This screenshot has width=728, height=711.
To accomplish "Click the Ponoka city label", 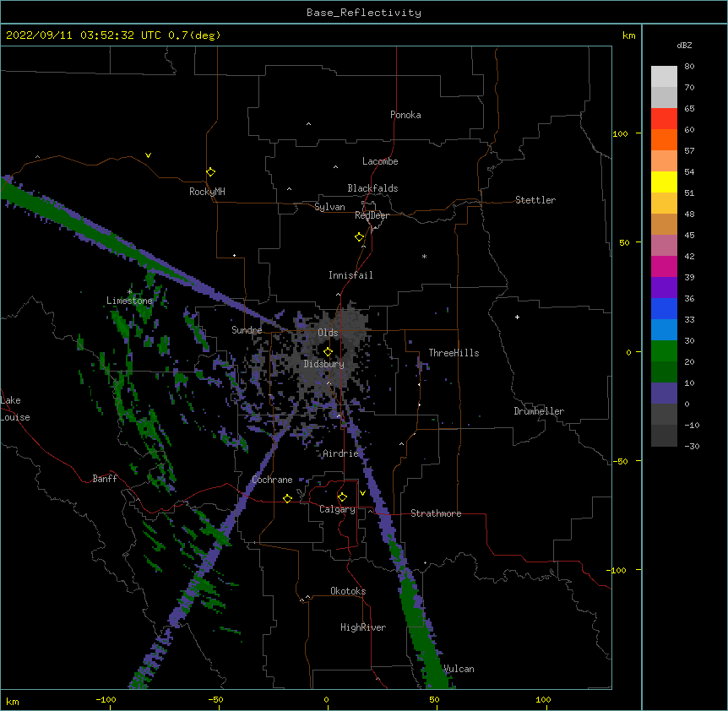I will (x=405, y=115).
